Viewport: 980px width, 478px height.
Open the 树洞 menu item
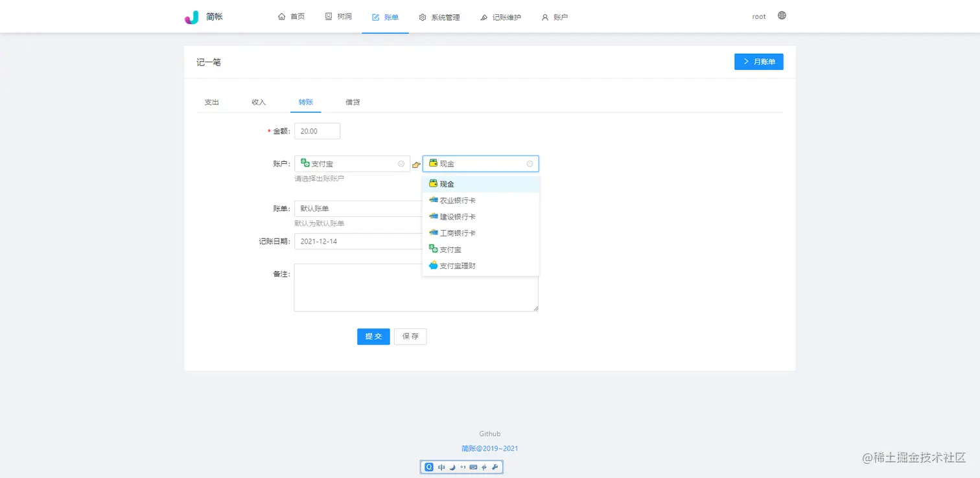tap(338, 17)
